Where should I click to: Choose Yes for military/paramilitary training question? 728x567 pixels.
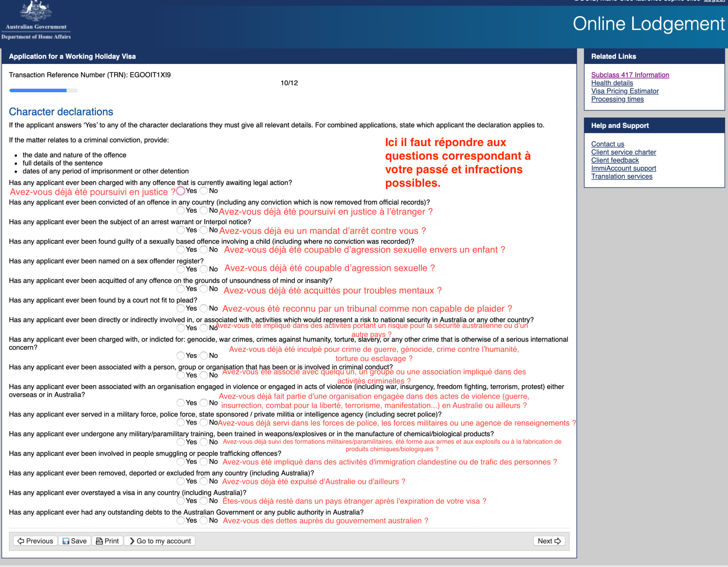[181, 442]
